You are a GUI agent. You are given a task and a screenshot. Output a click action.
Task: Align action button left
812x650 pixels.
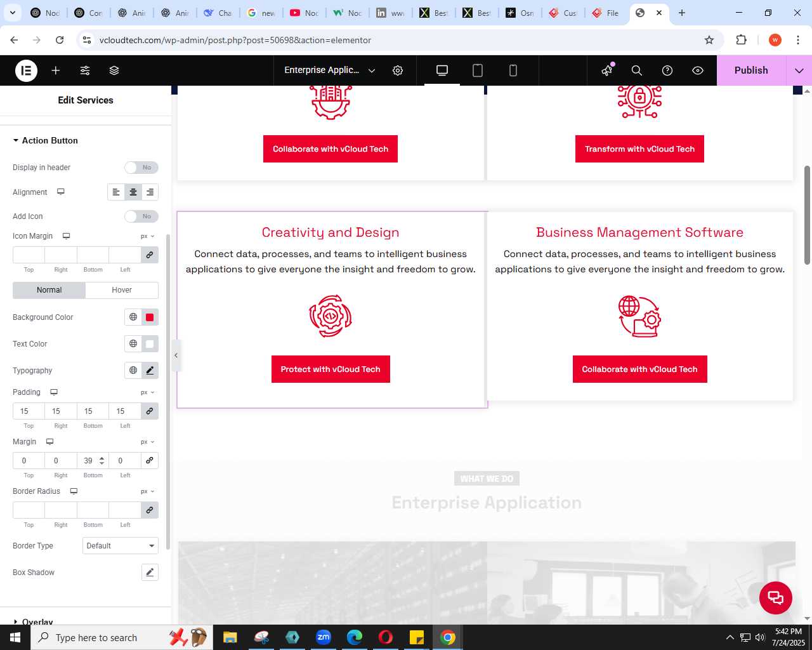pyautogui.click(x=116, y=192)
